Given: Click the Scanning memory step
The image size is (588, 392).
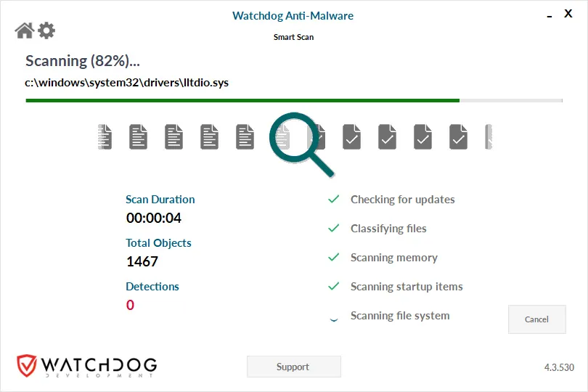Looking at the screenshot, I should [394, 258].
